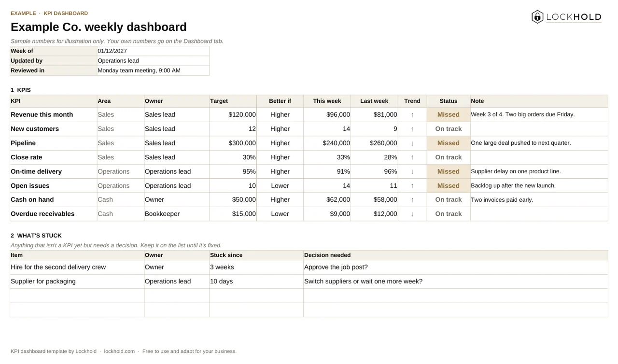Click the "Bookkeeper" owner cell
The height and width of the screenshot is (364, 618).
point(177,214)
